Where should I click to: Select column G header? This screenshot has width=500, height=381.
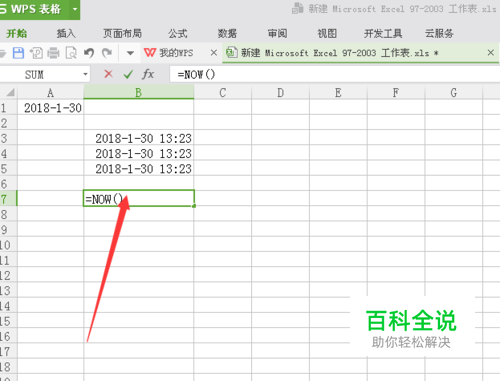pyautogui.click(x=453, y=92)
